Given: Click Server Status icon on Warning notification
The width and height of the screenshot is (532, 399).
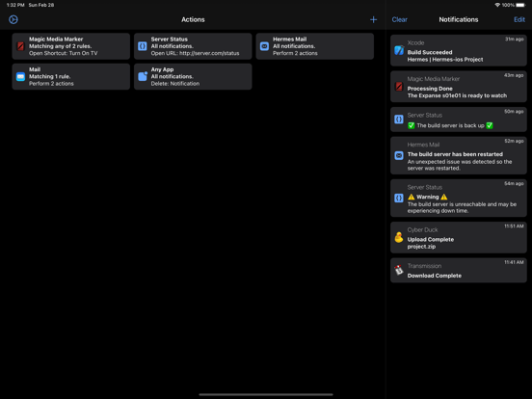Looking at the screenshot, I should tap(399, 199).
